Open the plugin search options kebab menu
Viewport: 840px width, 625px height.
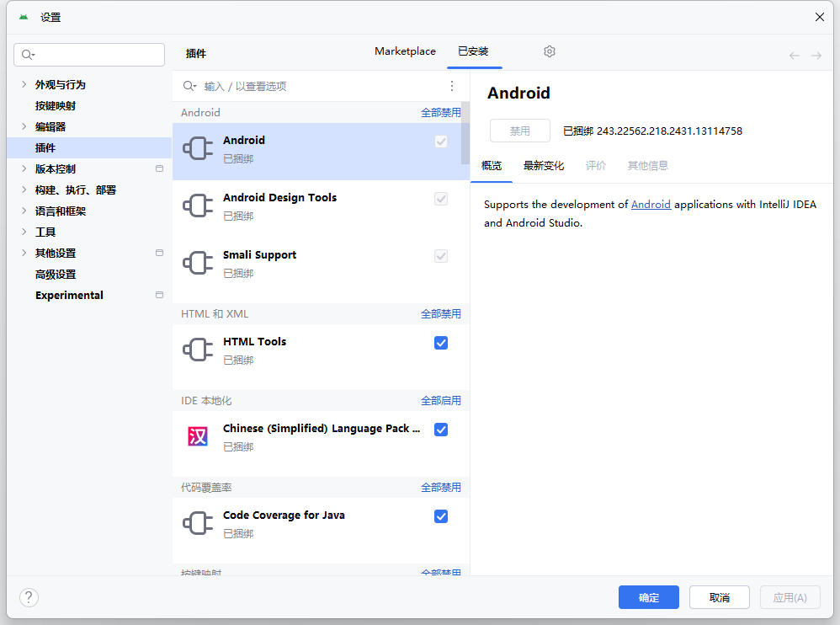452,86
